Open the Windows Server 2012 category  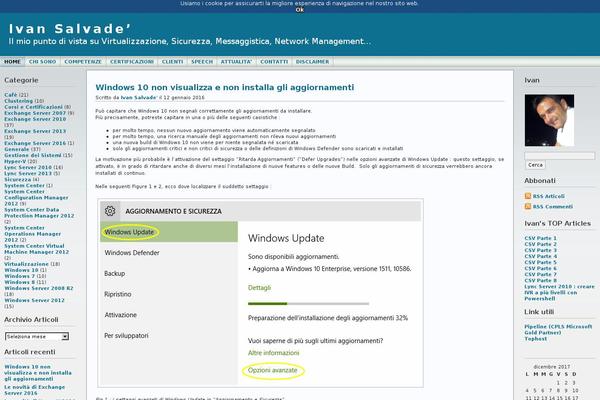(x=34, y=300)
